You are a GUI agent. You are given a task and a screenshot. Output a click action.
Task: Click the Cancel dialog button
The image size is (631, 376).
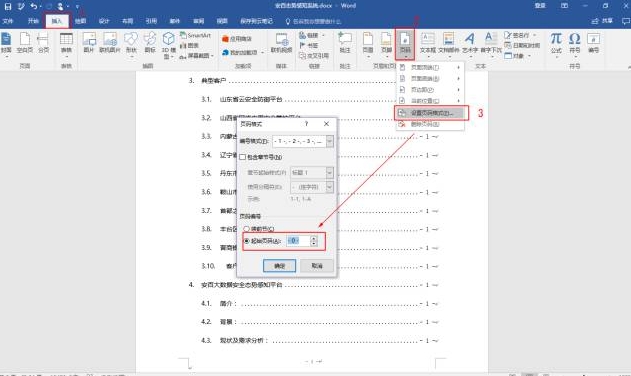[x=317, y=266]
